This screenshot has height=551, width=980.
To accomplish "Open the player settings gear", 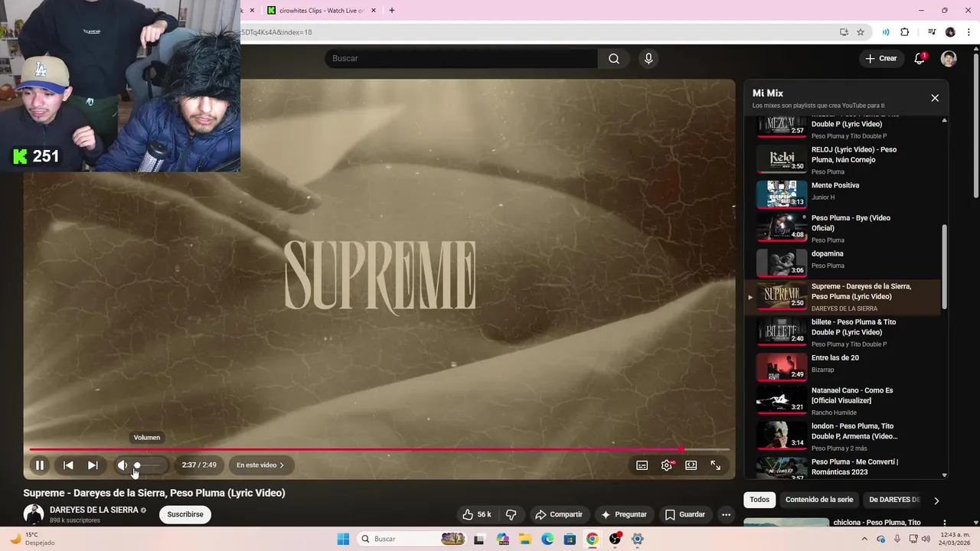I will (x=667, y=465).
